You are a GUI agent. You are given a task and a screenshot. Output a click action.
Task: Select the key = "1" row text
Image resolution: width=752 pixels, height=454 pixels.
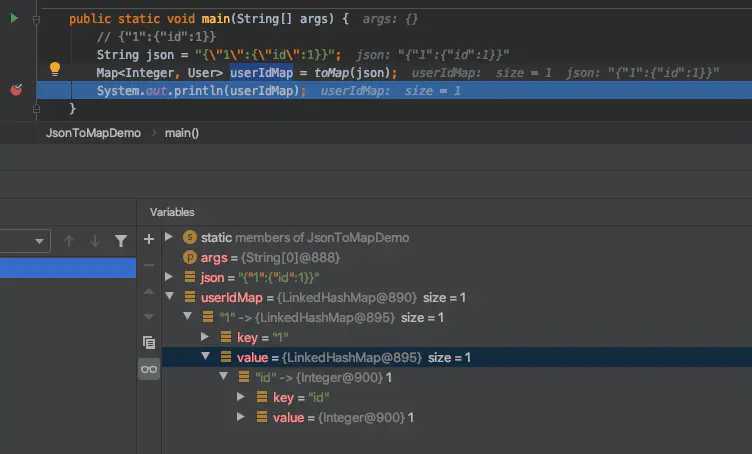coord(262,338)
